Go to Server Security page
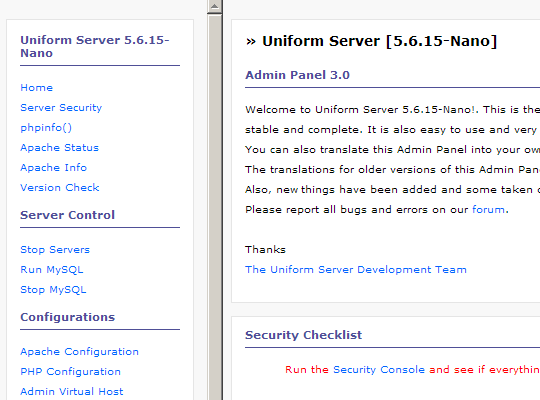Viewport: 540px width, 400px height. [61, 107]
